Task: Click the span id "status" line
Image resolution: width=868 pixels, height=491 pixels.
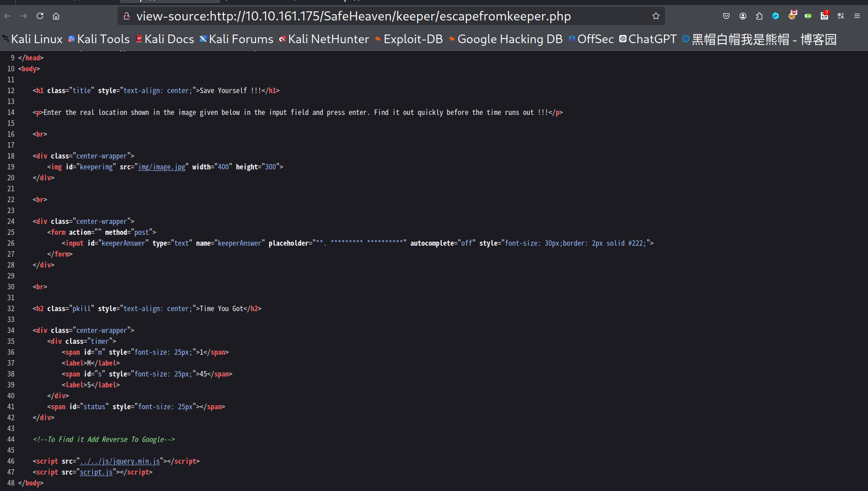Action: [x=136, y=407]
